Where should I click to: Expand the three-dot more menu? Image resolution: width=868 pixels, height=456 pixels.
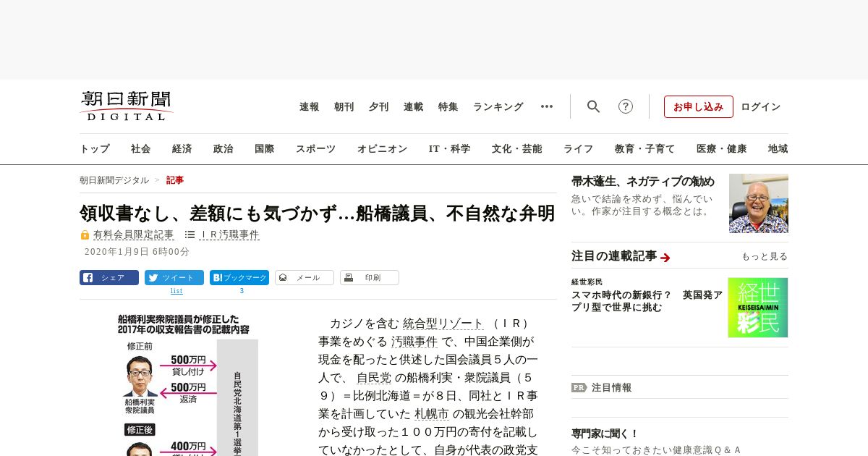tap(547, 106)
